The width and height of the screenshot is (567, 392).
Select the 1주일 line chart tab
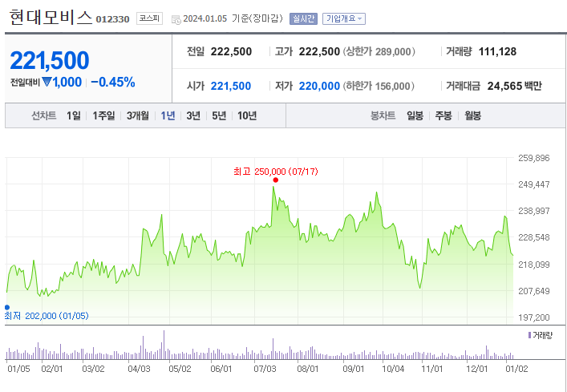[103, 115]
